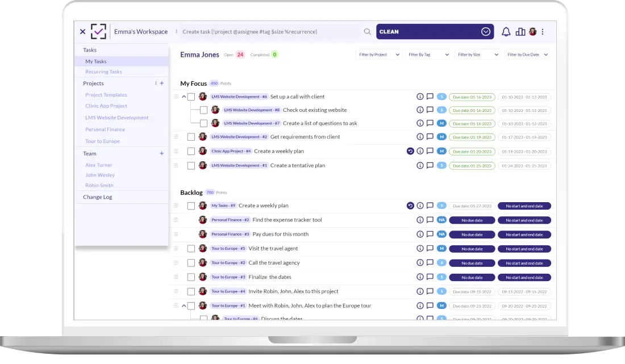Open the LMS Website Development project

[118, 118]
